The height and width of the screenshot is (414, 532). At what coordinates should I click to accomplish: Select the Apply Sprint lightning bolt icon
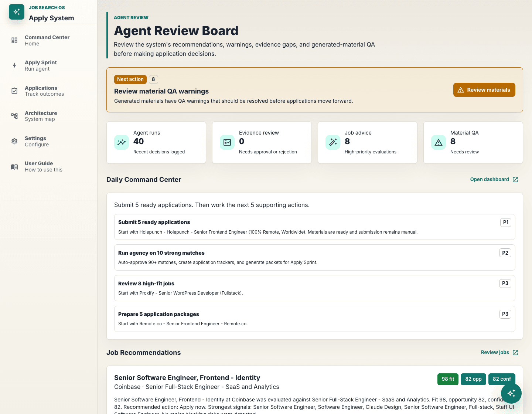click(14, 65)
